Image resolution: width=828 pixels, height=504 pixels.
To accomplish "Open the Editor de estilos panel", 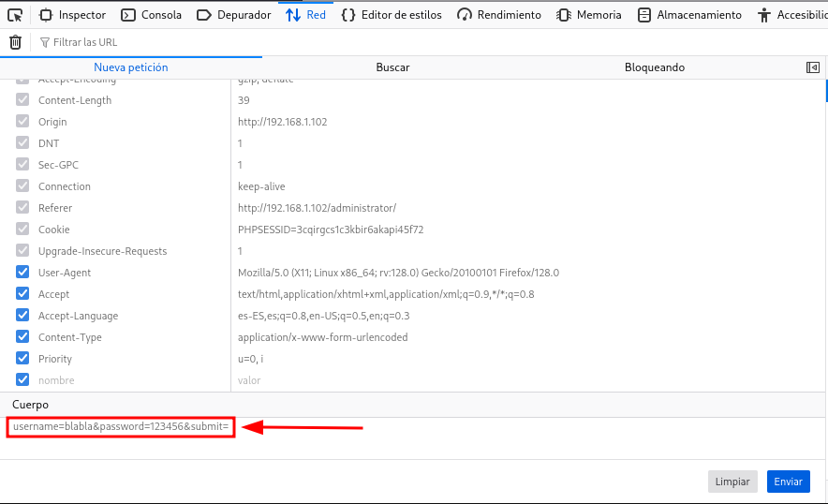I will 392,15.
